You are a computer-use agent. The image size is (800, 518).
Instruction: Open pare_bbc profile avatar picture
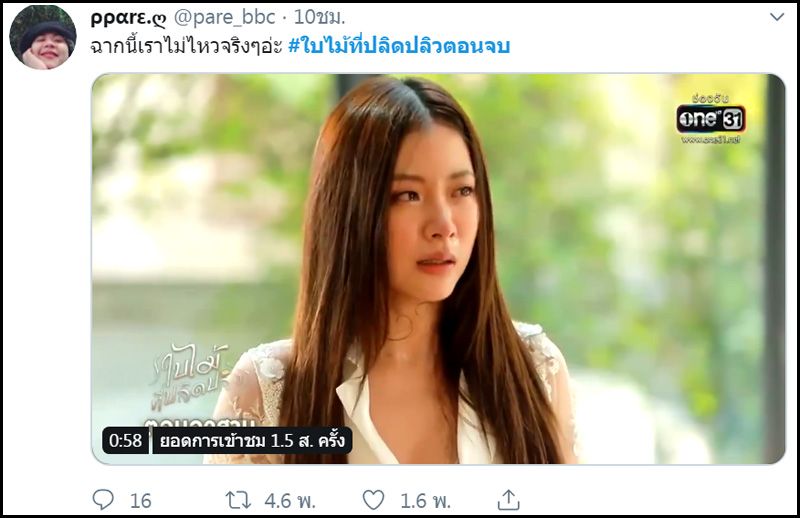click(x=43, y=37)
